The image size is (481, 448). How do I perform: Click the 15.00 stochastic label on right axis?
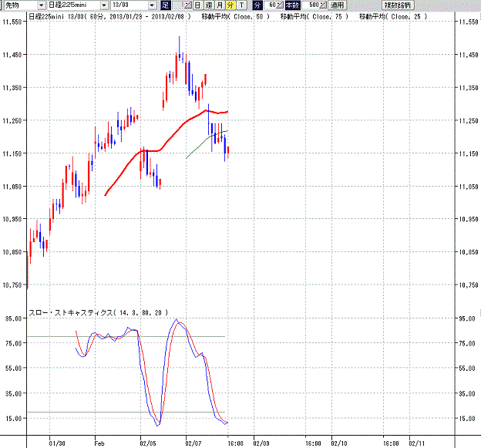click(x=467, y=419)
